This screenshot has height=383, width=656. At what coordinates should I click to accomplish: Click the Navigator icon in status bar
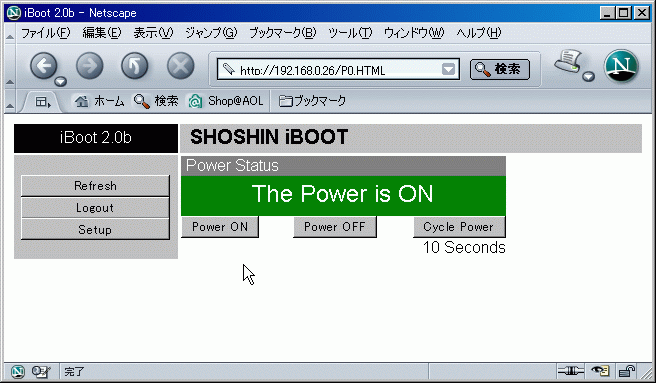[x=17, y=371]
